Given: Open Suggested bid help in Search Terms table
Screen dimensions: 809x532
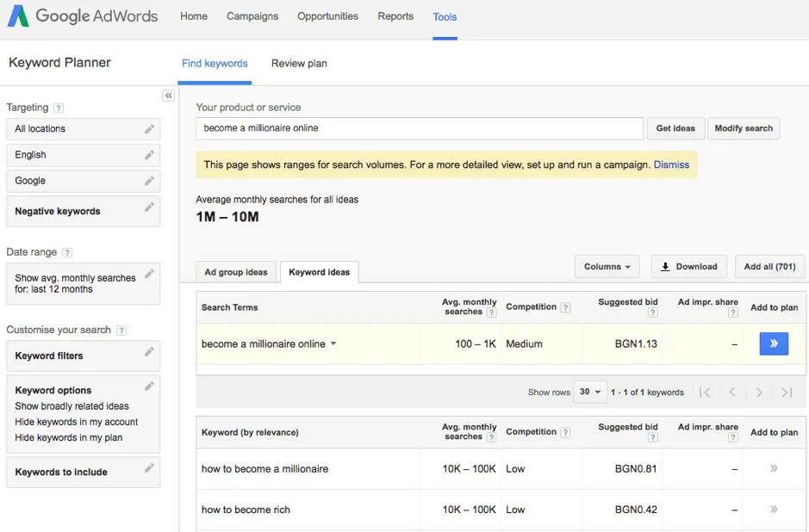Looking at the screenshot, I should [653, 312].
